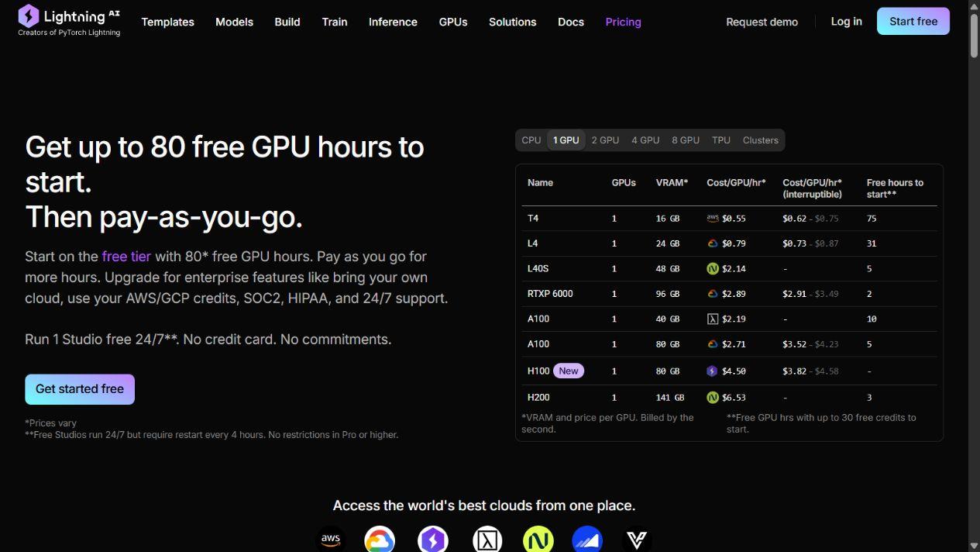
Task: Click the Cost/GPU/hr* column header
Action: point(736,183)
